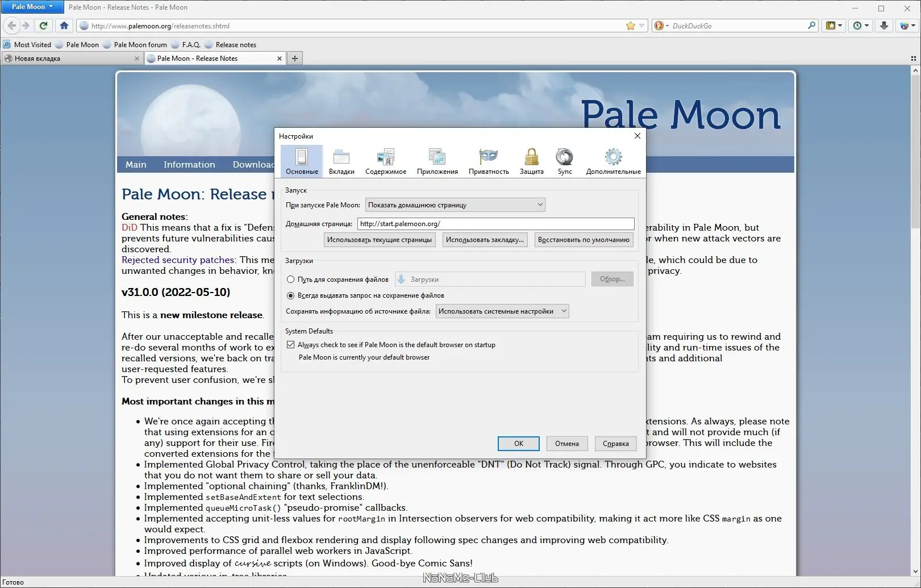Image resolution: width=921 pixels, height=588 pixels.
Task: Close the Настройки dialog
Action: 637,136
